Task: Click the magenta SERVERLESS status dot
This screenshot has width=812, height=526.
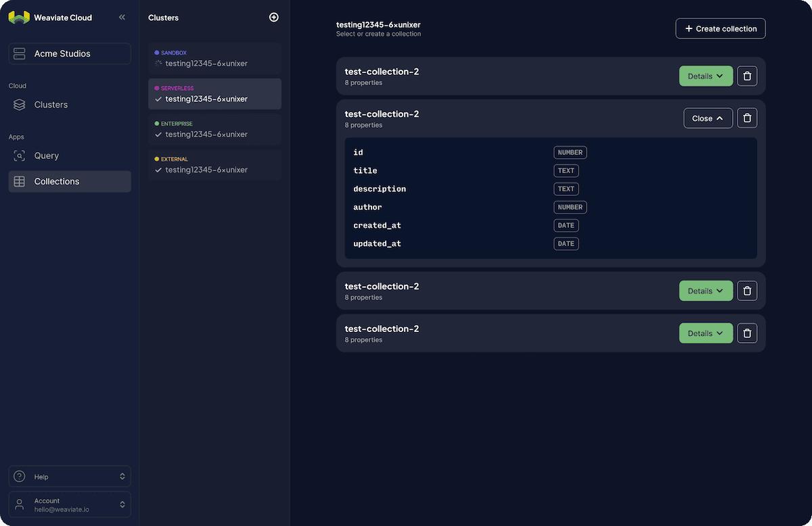Action: coord(158,88)
